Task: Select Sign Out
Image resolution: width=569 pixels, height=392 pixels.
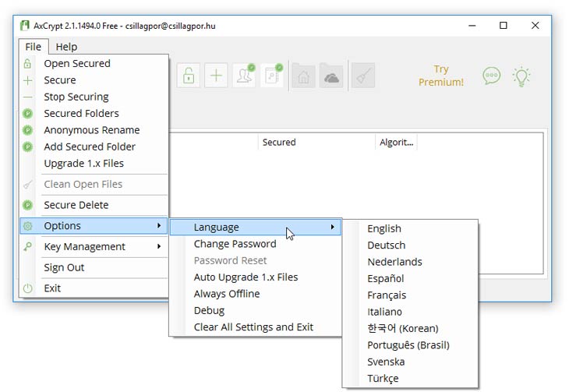Action: [x=94, y=267]
